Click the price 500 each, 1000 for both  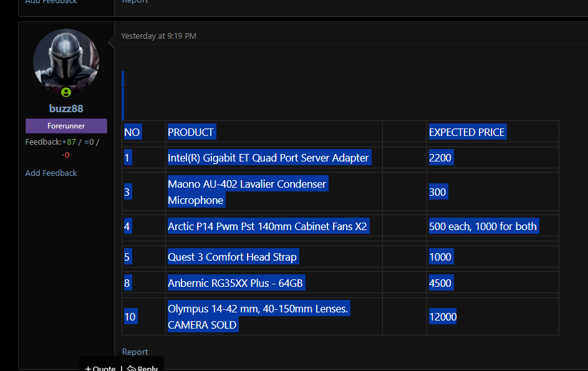point(483,226)
